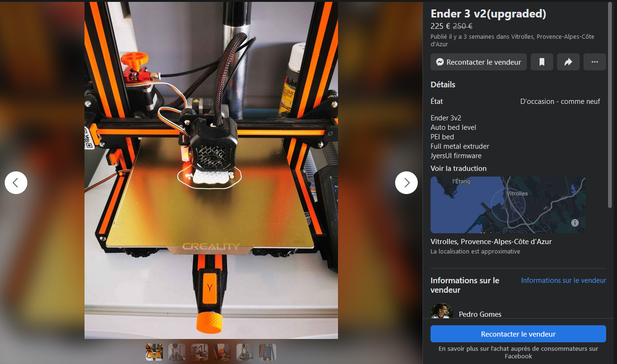Select first photo thumbnail
Screen dimensions: 617x364
coord(154,352)
